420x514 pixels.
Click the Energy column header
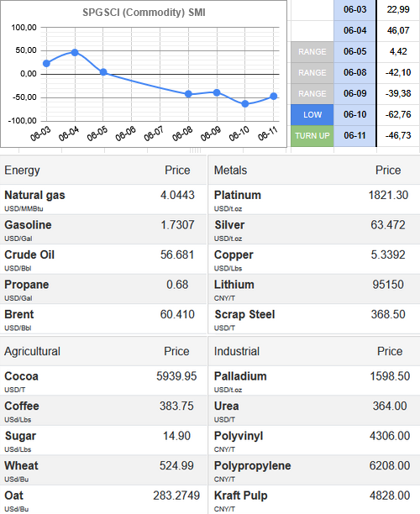coord(22,170)
